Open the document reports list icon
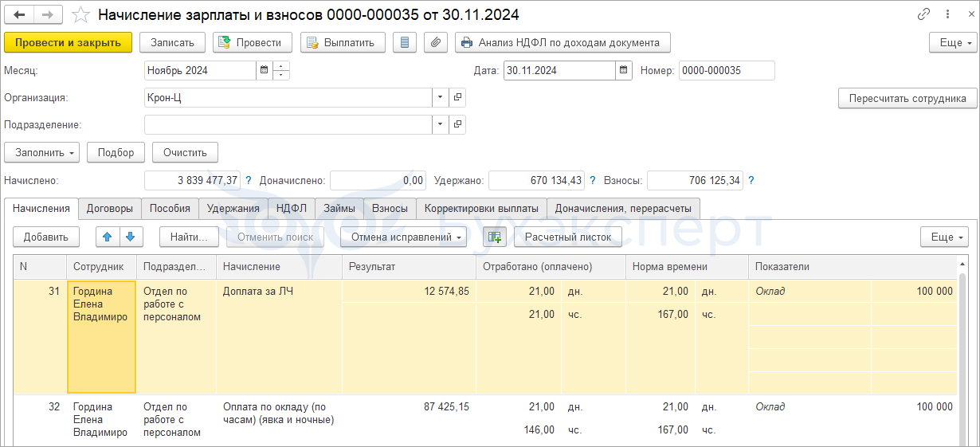Screen dimensions: 980x447 coord(405,42)
